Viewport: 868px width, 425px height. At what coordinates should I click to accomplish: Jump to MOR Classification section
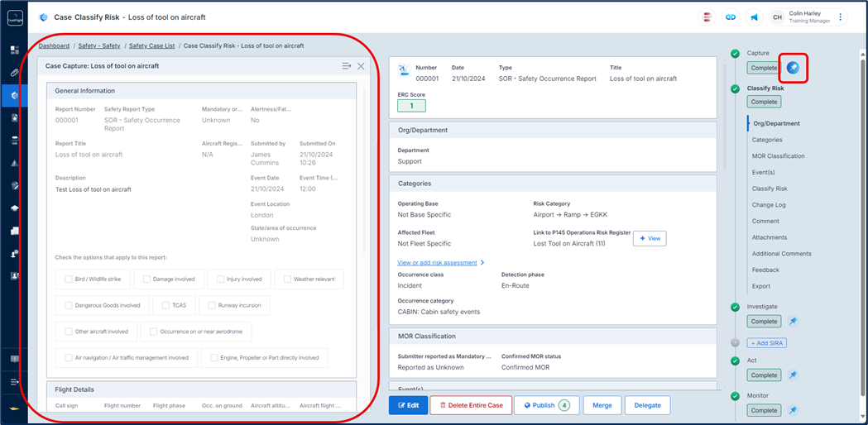point(778,156)
